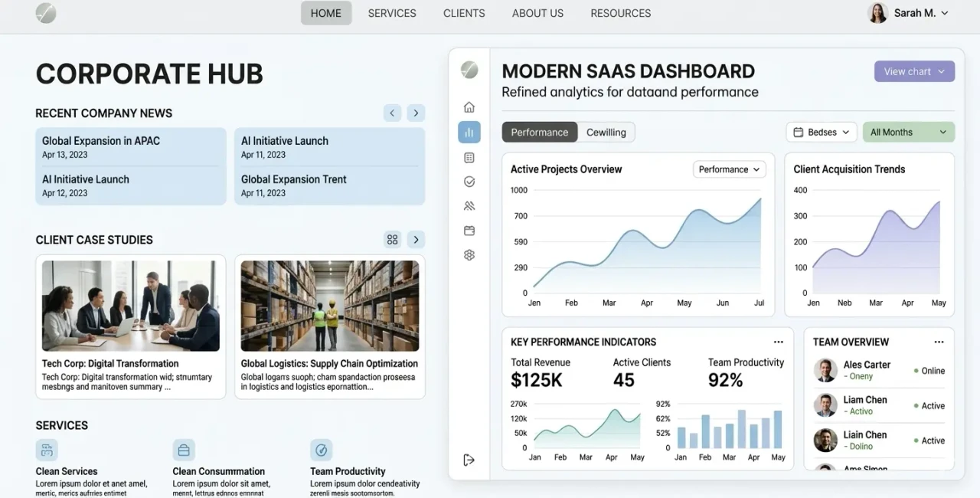Open the sidebar checkmark tasks icon
The height and width of the screenshot is (498, 980).
click(x=469, y=182)
